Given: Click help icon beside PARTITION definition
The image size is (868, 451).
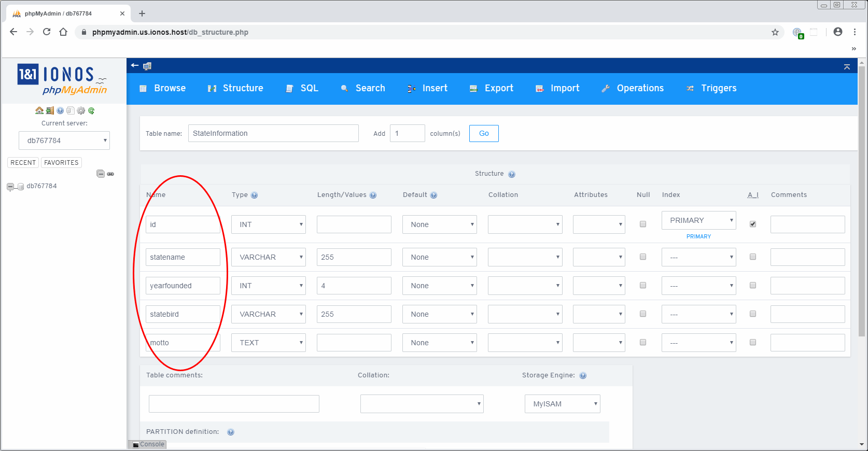Looking at the screenshot, I should (231, 432).
